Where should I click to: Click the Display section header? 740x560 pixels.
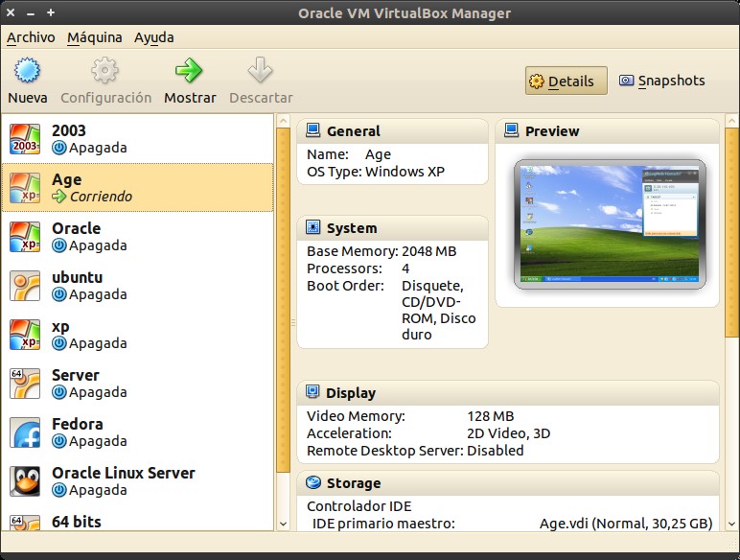[508, 393]
